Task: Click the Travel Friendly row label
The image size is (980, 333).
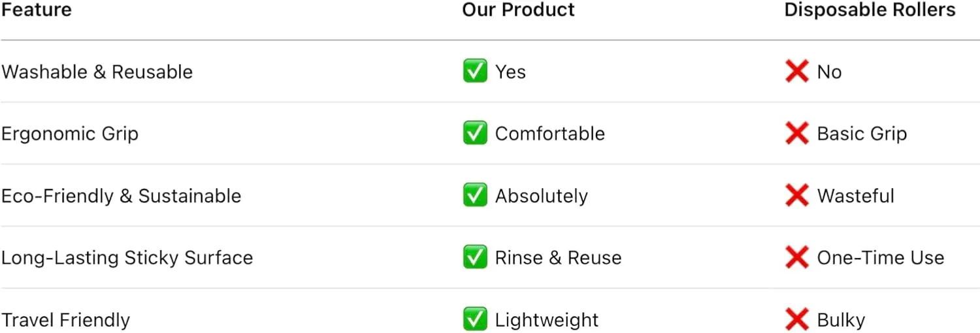Action: pyautogui.click(x=65, y=320)
